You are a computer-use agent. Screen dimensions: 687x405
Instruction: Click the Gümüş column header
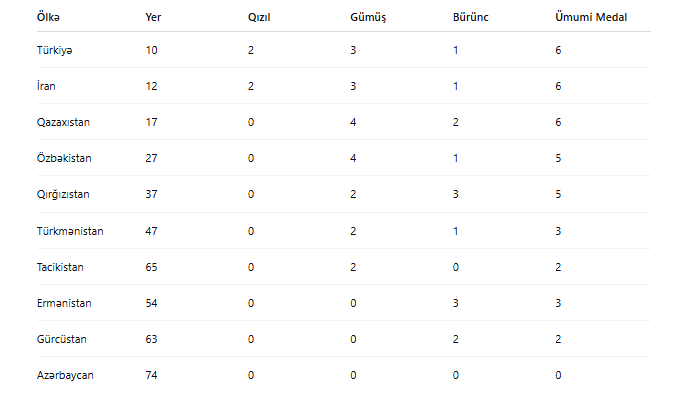[x=368, y=17]
